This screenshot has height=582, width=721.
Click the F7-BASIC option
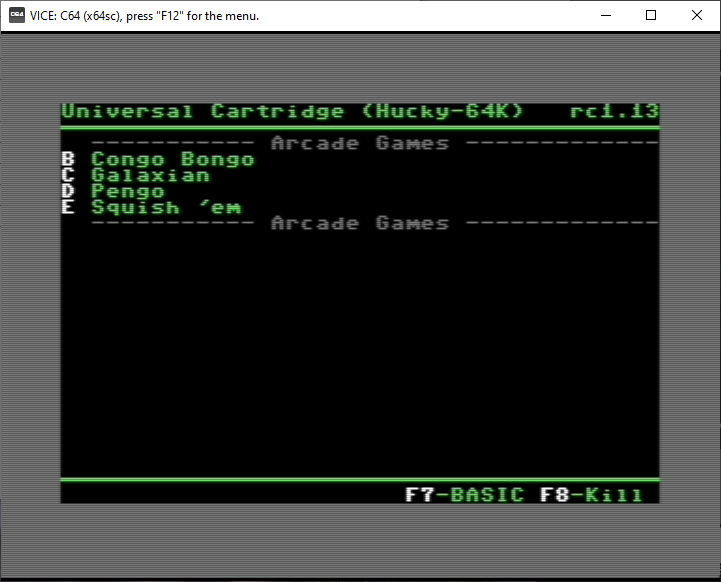point(464,495)
